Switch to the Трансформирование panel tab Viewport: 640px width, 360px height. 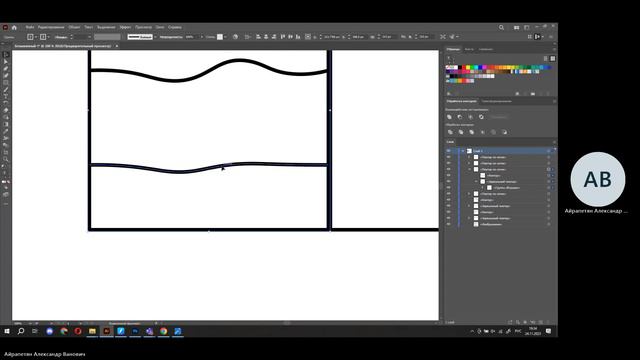[497, 101]
